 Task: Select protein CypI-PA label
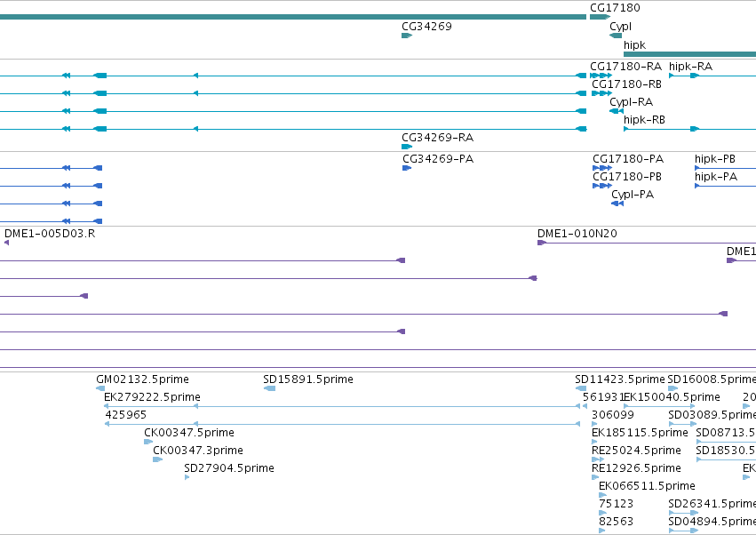(x=633, y=195)
